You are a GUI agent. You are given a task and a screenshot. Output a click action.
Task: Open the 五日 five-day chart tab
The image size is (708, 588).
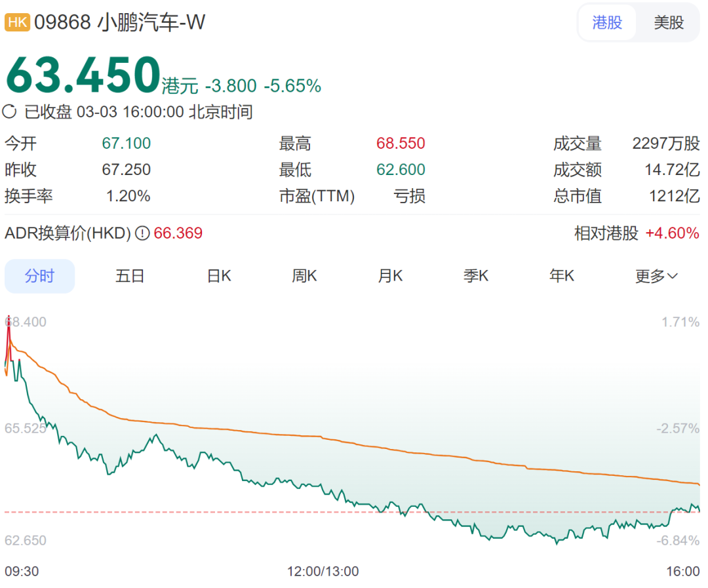(129, 276)
